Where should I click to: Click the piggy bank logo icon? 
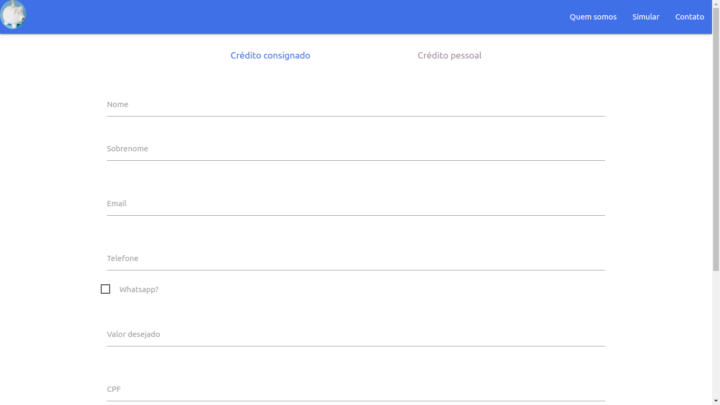point(14,15)
